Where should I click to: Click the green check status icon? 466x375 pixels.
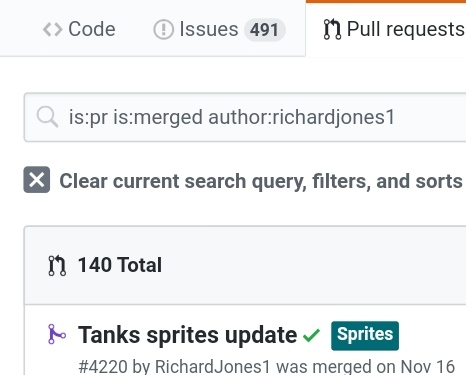coord(311,335)
